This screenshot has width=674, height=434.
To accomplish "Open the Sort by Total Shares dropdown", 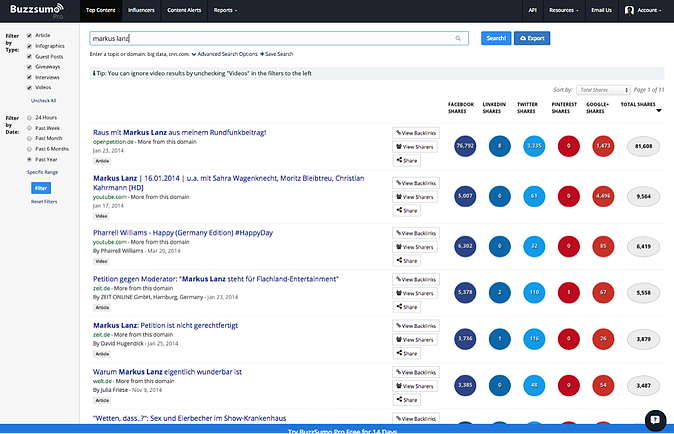I will 603,90.
